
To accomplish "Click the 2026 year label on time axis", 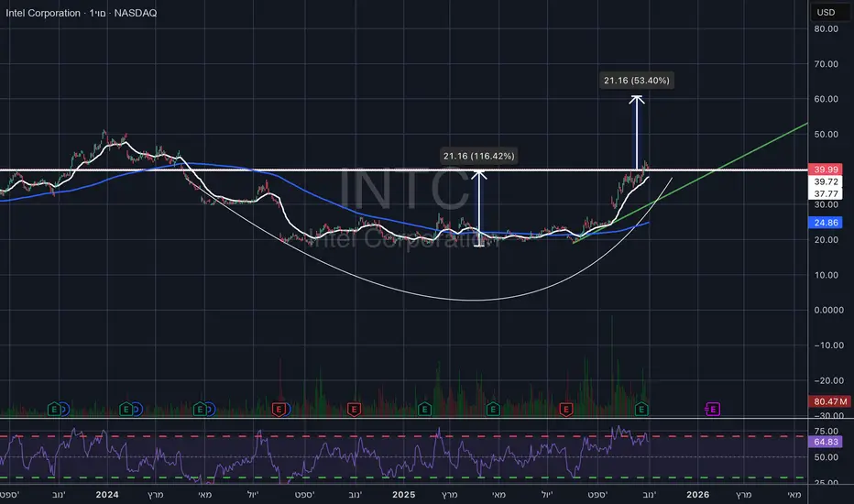I will coord(697,495).
